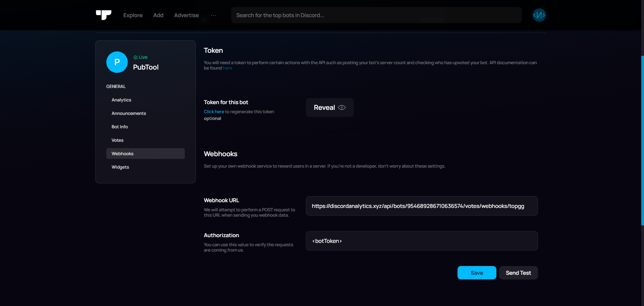The image size is (644, 306).
Task: Click the PubTool bot avatar
Action: pyautogui.click(x=117, y=62)
